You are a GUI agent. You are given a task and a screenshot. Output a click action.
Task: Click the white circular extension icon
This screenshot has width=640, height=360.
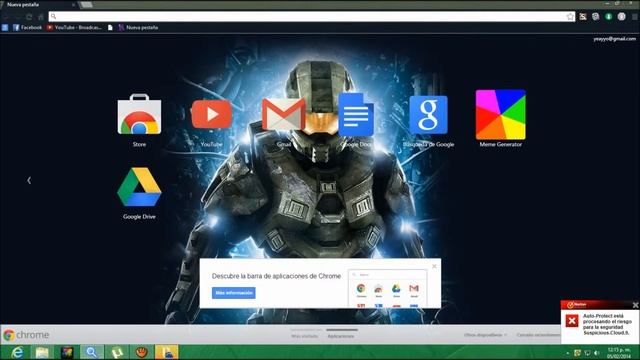pos(621,17)
